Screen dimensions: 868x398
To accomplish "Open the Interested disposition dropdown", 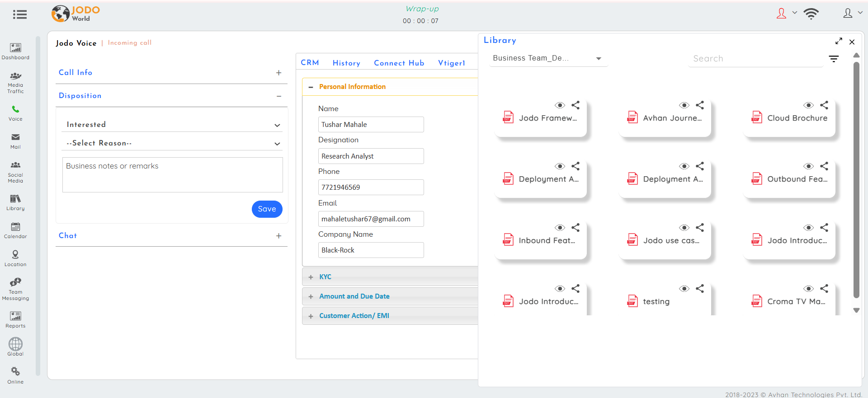I will (172, 125).
